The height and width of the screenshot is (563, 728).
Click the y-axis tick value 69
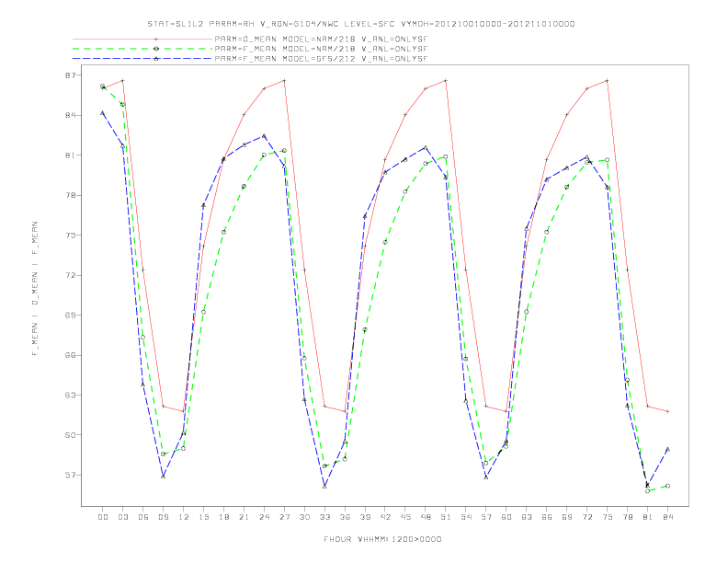[71, 315]
